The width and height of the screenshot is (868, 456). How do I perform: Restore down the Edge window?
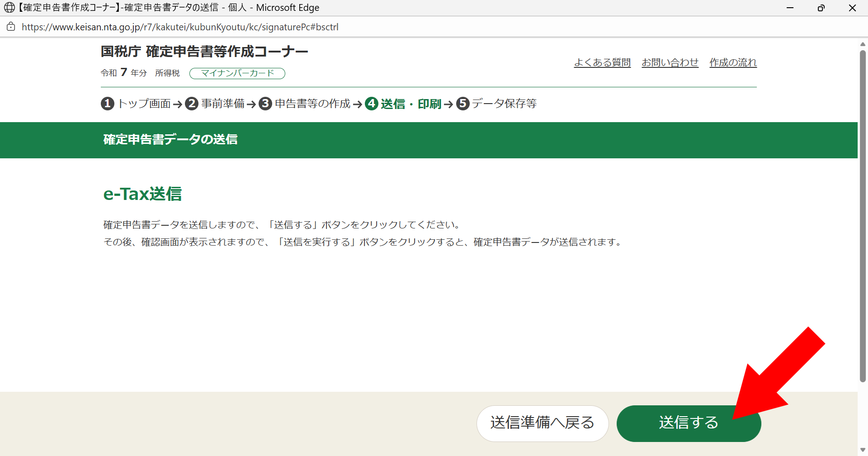[821, 8]
